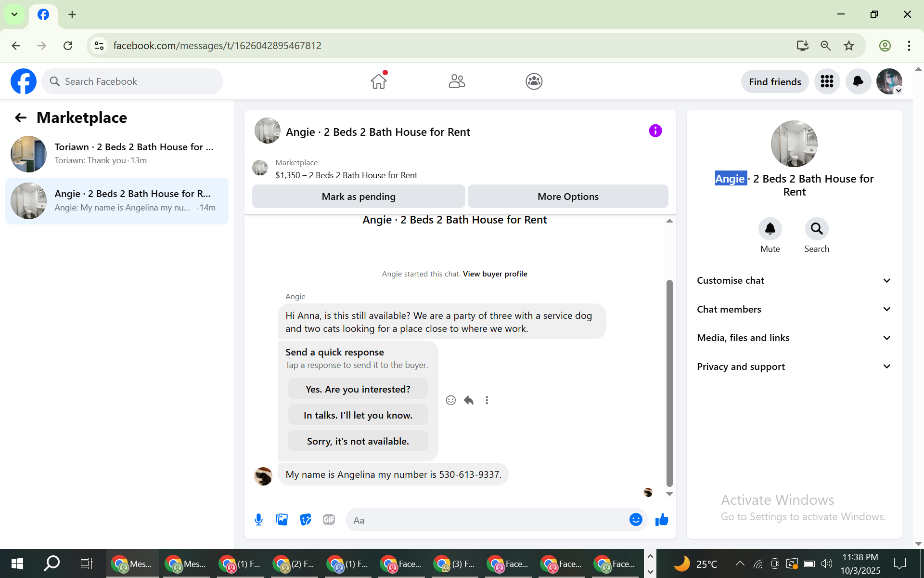Click the browser address bar URL

pyautogui.click(x=217, y=46)
